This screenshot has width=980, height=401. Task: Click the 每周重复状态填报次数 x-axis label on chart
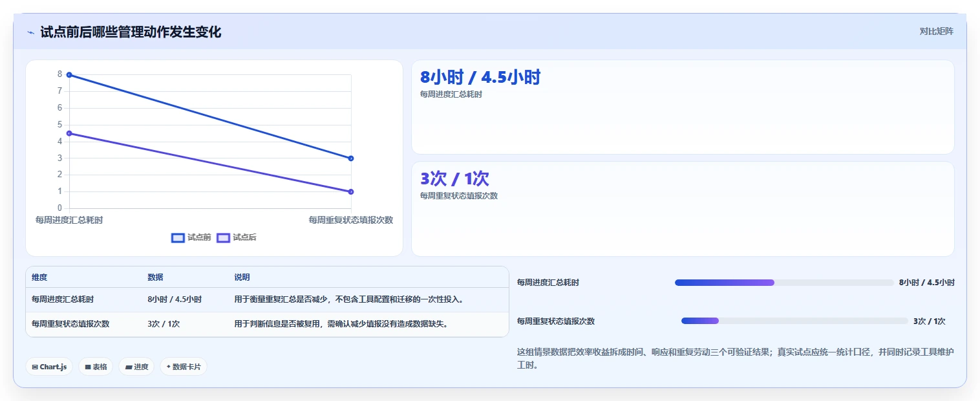(x=351, y=220)
